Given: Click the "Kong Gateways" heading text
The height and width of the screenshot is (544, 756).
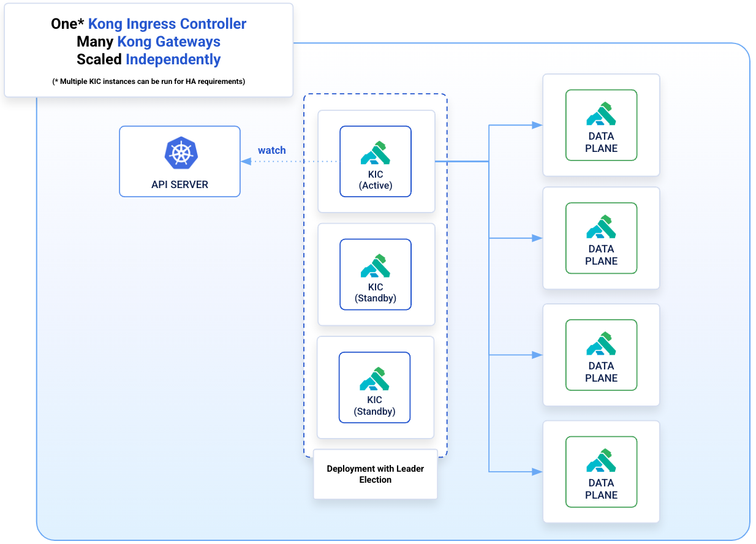Looking at the screenshot, I should pyautogui.click(x=168, y=42).
